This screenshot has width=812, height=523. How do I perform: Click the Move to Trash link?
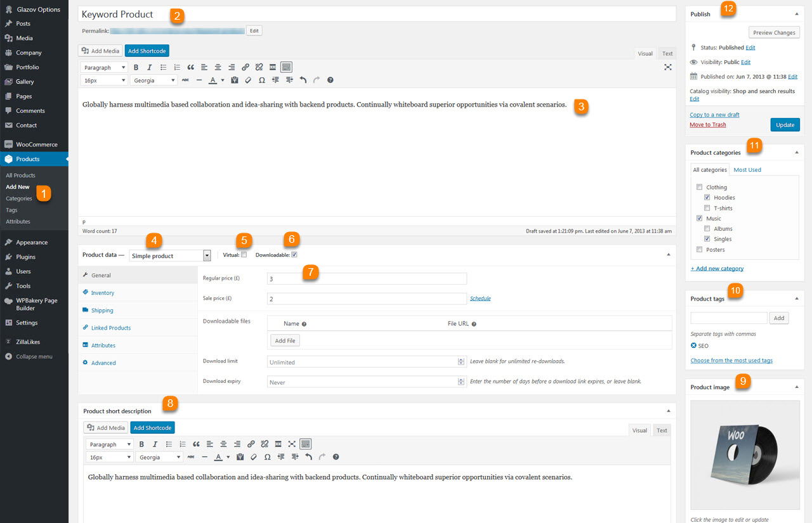tap(707, 125)
